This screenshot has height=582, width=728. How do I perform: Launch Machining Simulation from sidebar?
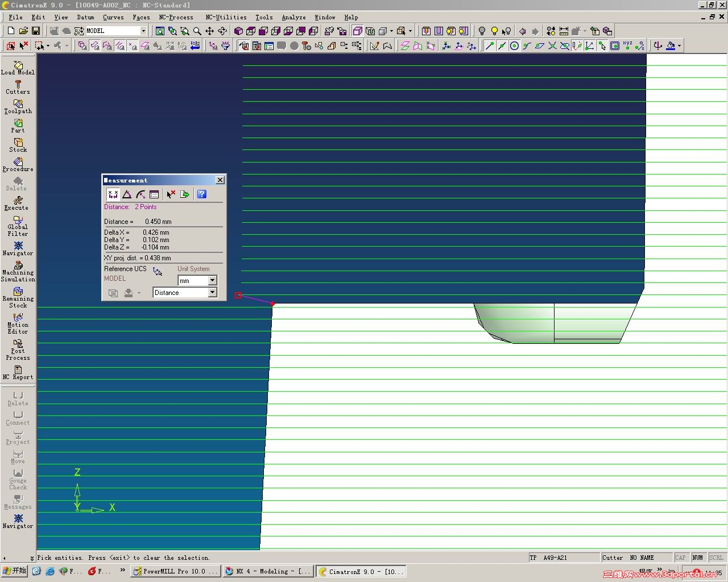point(18,272)
